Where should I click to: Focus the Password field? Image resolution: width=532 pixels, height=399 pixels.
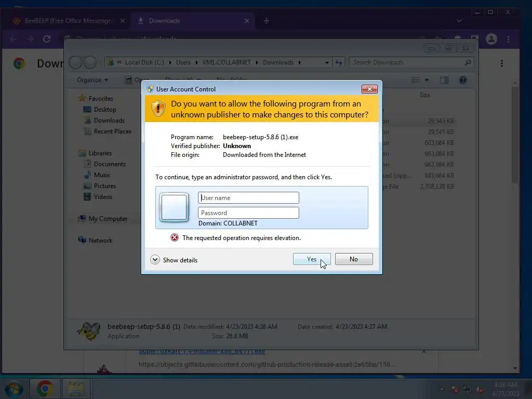pos(248,213)
